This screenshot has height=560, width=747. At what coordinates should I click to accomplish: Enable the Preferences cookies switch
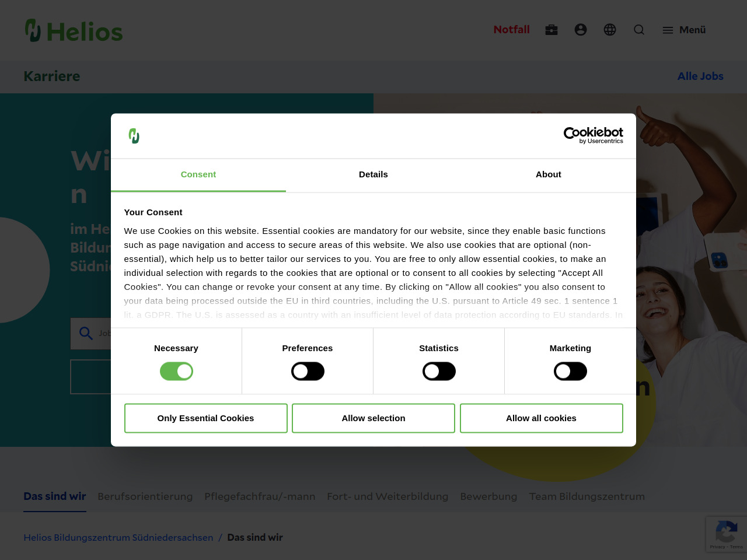coord(308,372)
